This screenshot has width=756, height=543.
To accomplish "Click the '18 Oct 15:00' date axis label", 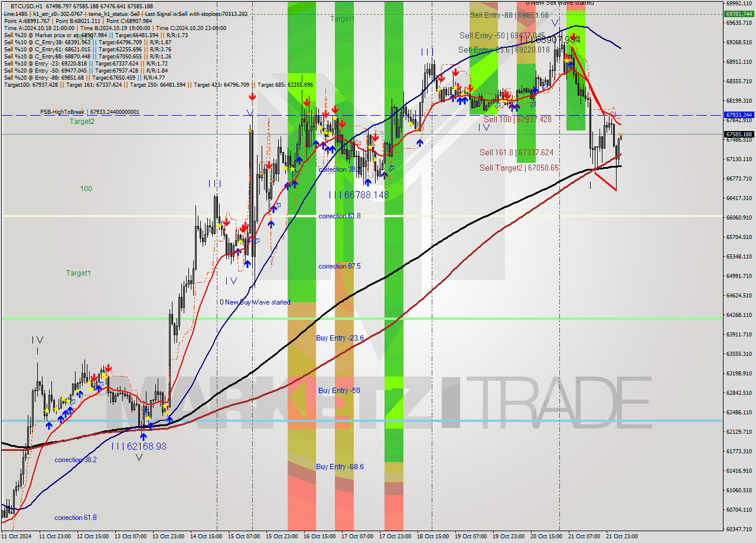I will click(433, 537).
